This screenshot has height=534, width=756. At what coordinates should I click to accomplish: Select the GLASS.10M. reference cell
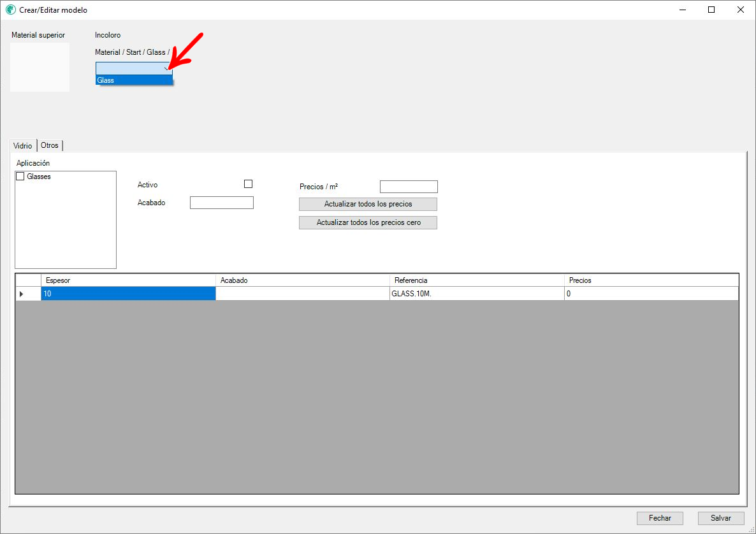pyautogui.click(x=477, y=294)
